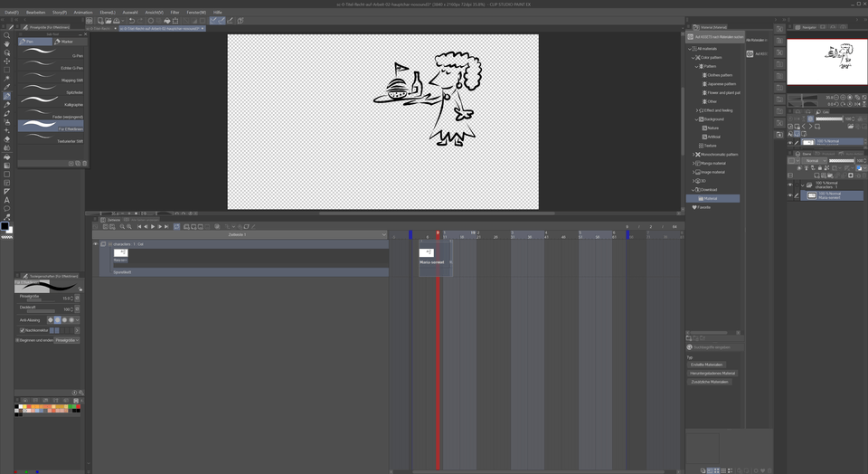Select the Kalligraphie pen preset
This screenshot has height=474, width=868.
point(51,100)
